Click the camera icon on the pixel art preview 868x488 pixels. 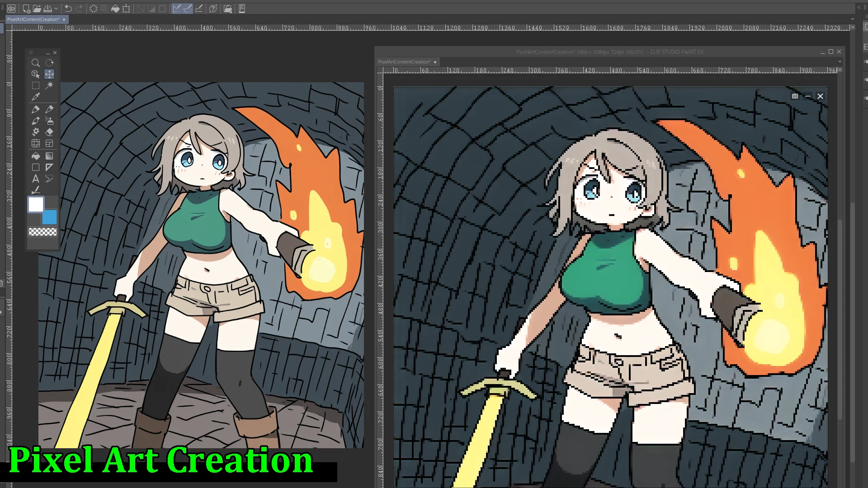pyautogui.click(x=795, y=96)
